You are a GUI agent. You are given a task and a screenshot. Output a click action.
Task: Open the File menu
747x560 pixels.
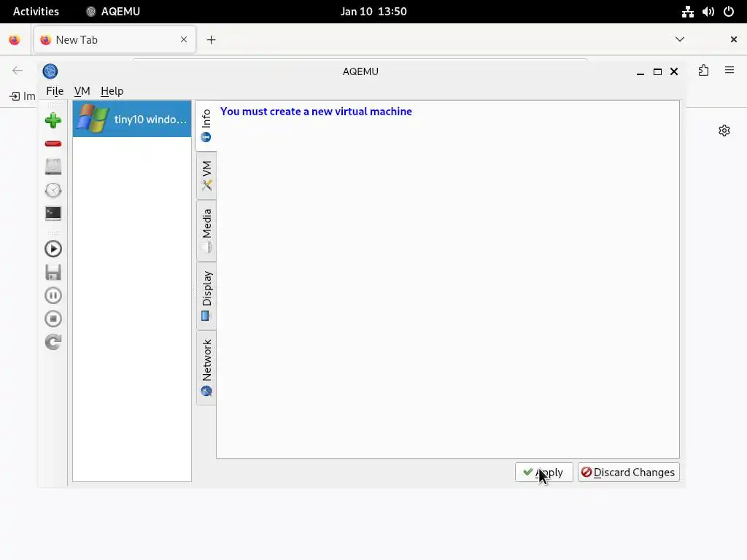point(55,91)
